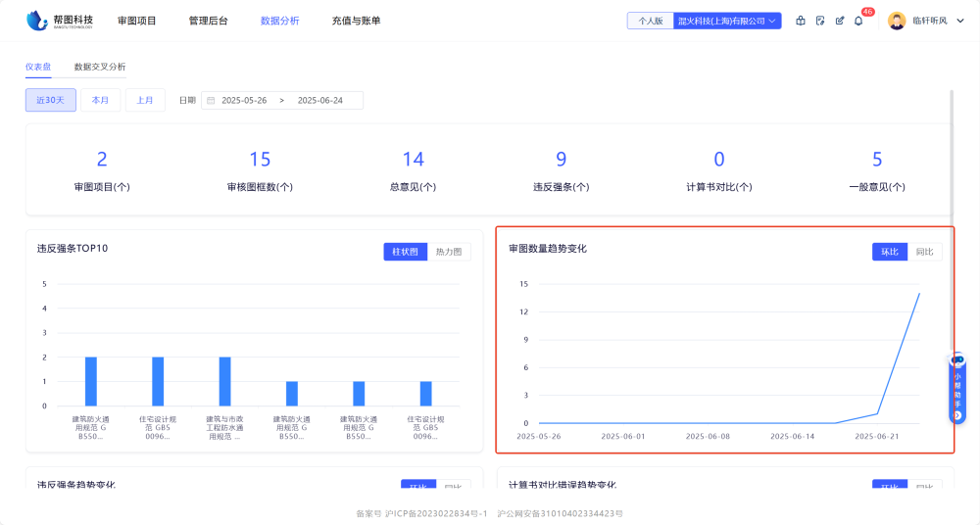
Task: Open the 小帮助手 robot assistant
Action: pyautogui.click(x=958, y=361)
